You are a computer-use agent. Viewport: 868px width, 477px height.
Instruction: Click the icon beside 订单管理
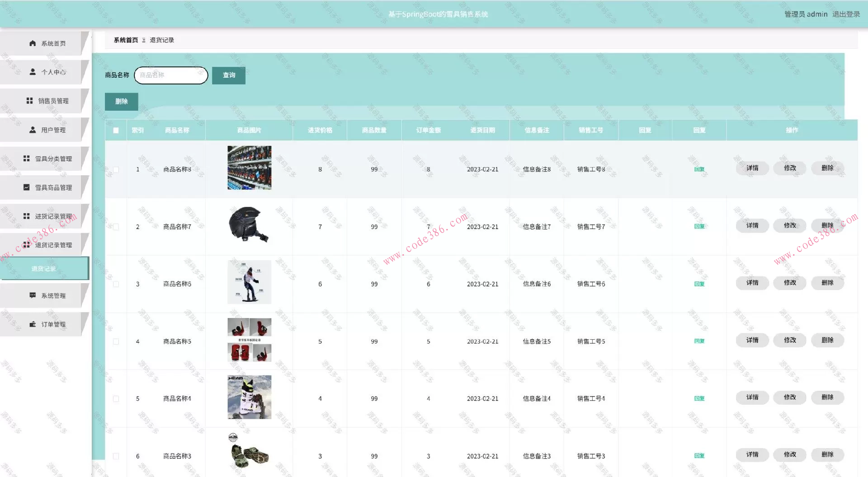pos(33,324)
